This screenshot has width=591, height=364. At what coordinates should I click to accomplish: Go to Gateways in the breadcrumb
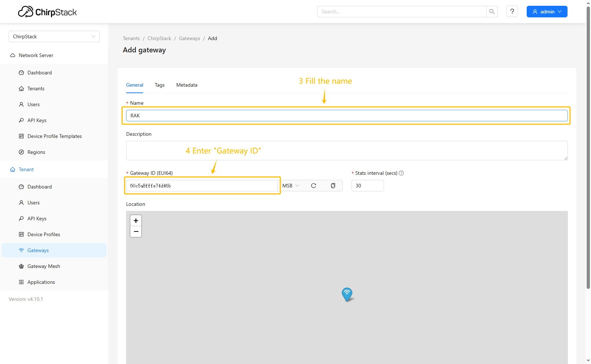189,38
